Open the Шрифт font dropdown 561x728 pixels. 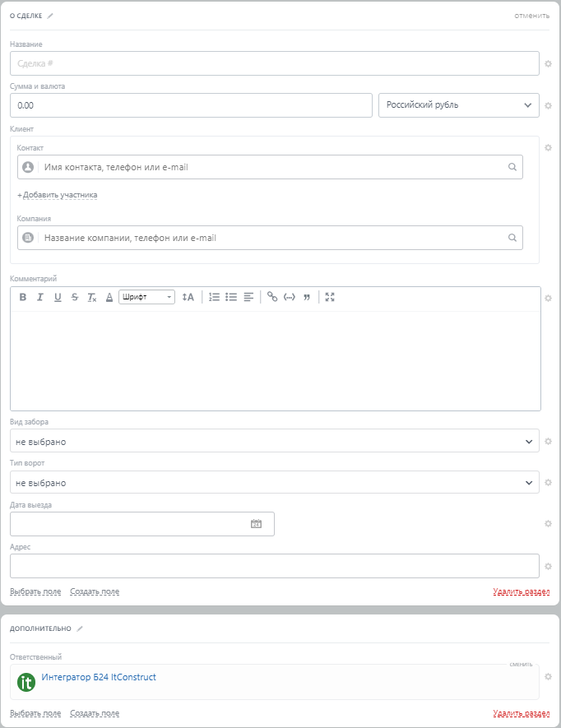point(146,297)
